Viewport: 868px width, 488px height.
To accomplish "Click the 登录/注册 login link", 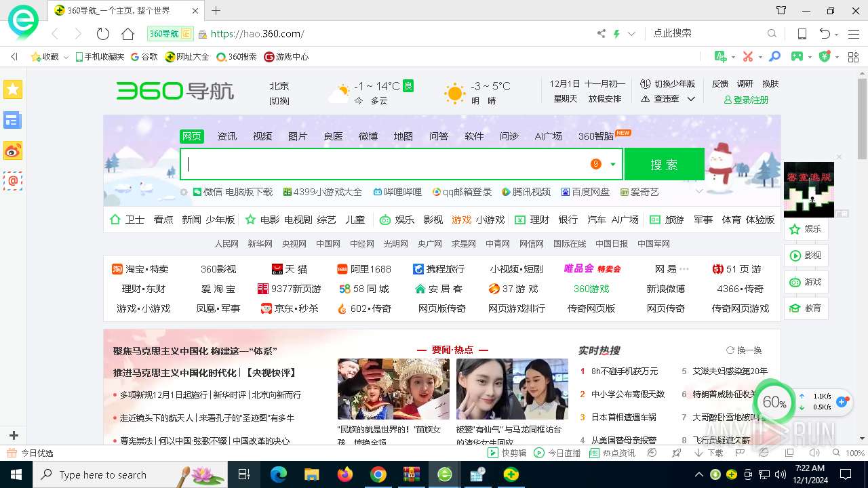I will 747,100.
